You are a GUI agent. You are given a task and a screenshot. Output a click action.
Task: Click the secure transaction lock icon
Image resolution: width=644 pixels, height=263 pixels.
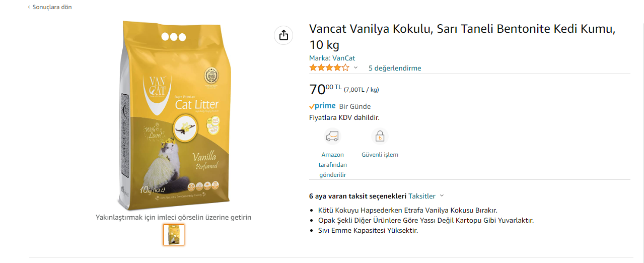tap(380, 137)
